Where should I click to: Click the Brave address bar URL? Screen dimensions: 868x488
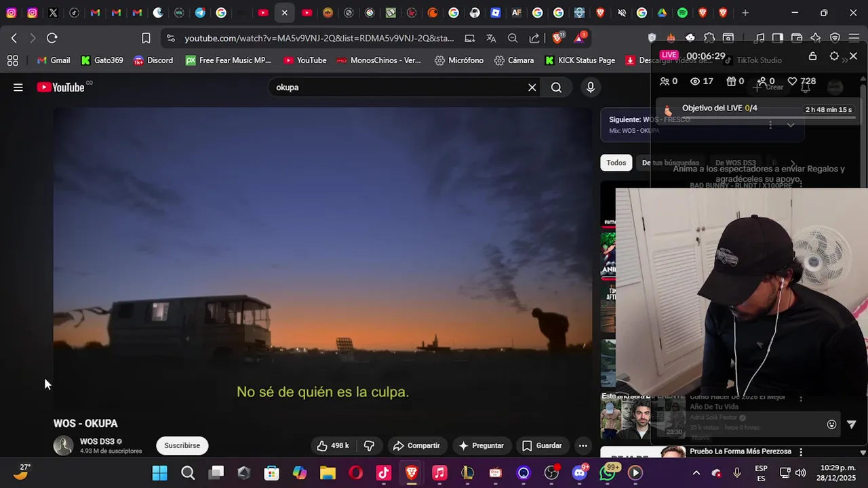click(x=319, y=39)
